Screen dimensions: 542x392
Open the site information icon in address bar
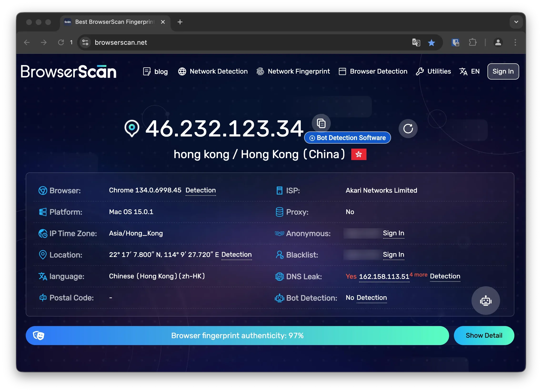click(85, 43)
